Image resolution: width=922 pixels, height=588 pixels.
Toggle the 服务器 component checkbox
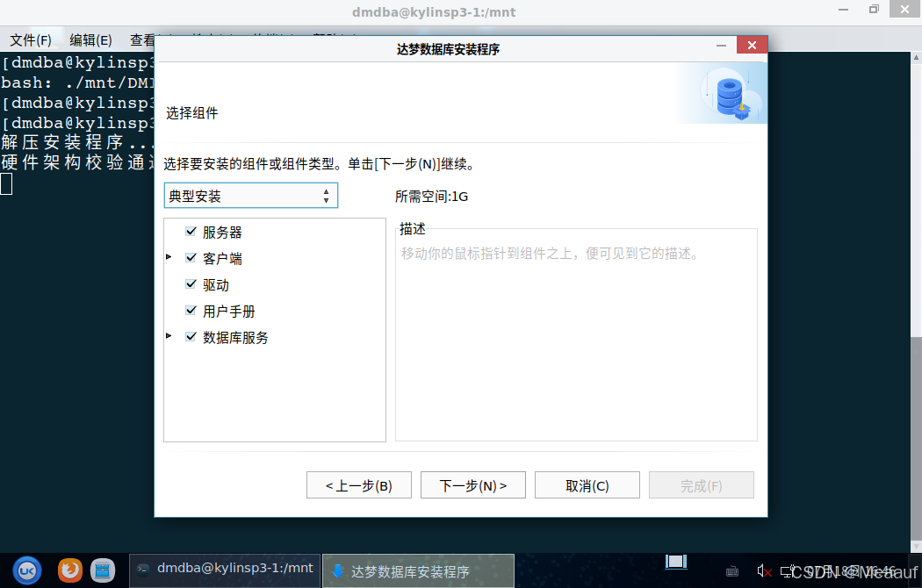pos(191,232)
